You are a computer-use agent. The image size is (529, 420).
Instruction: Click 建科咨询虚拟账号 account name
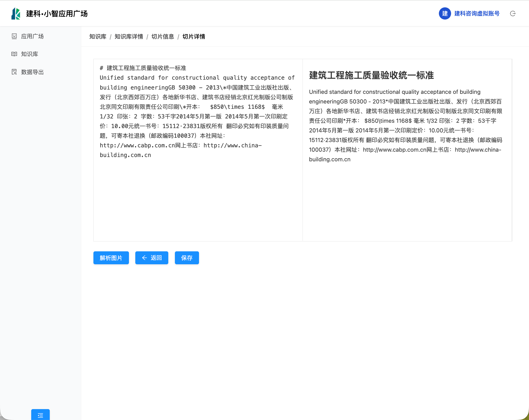click(x=477, y=13)
